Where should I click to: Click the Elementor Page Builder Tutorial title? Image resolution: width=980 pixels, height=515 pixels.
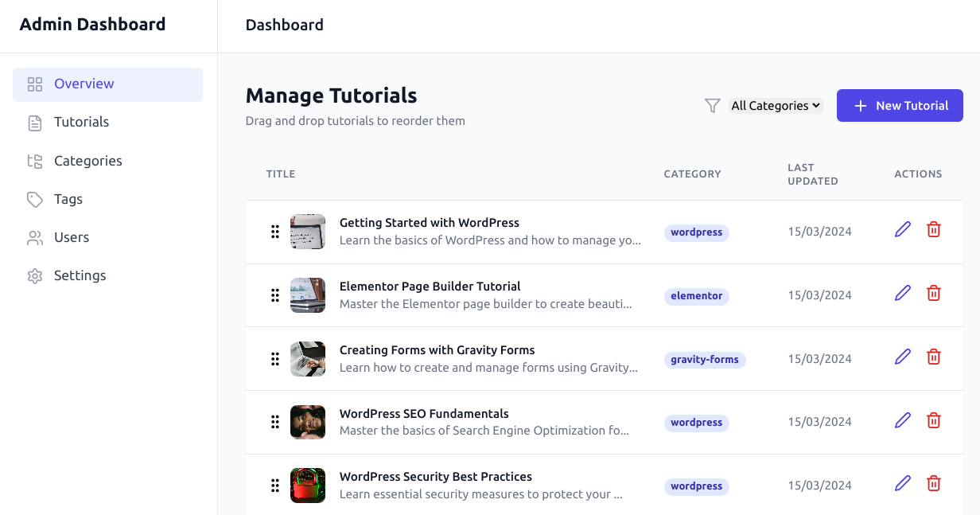coord(430,287)
